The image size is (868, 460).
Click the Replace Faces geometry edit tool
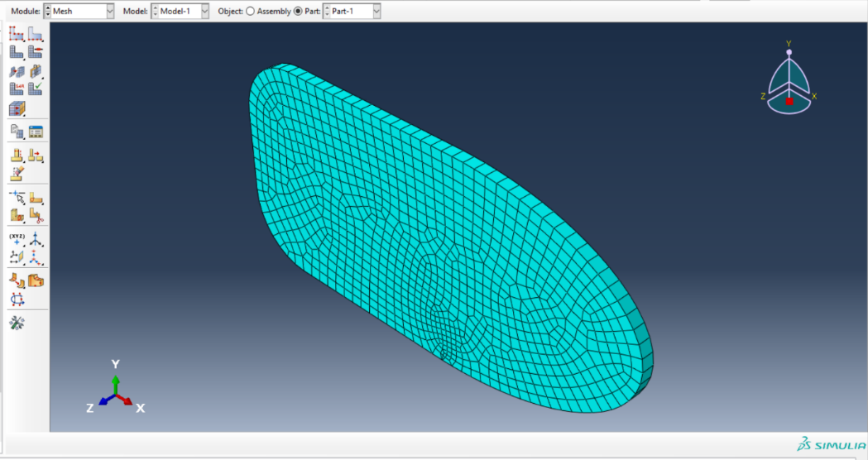click(x=17, y=280)
